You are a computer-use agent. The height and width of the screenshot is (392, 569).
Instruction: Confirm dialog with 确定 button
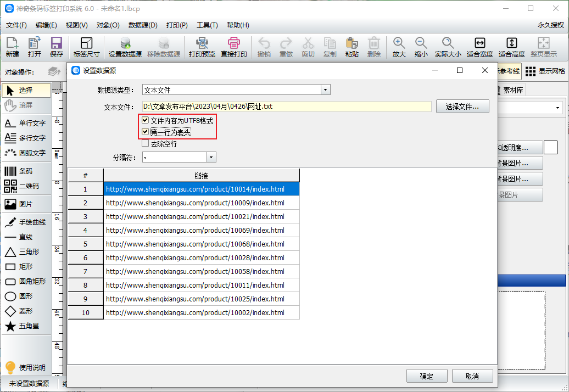pyautogui.click(x=426, y=376)
